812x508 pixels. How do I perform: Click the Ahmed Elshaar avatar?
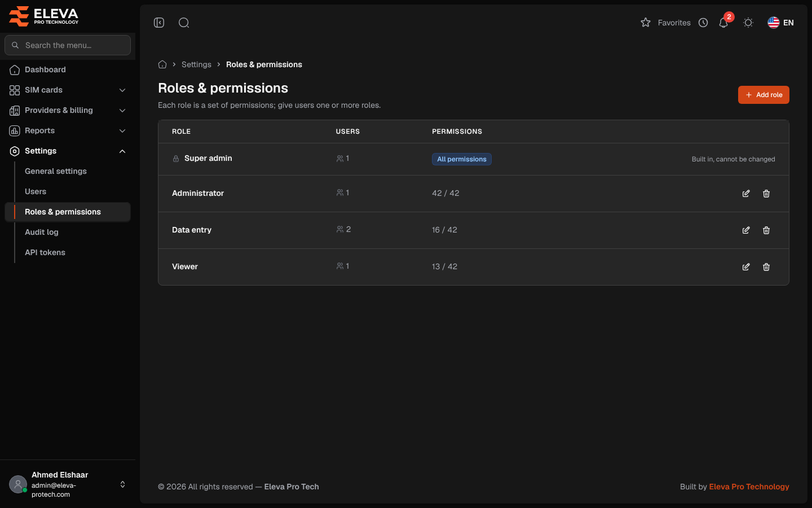(x=18, y=484)
